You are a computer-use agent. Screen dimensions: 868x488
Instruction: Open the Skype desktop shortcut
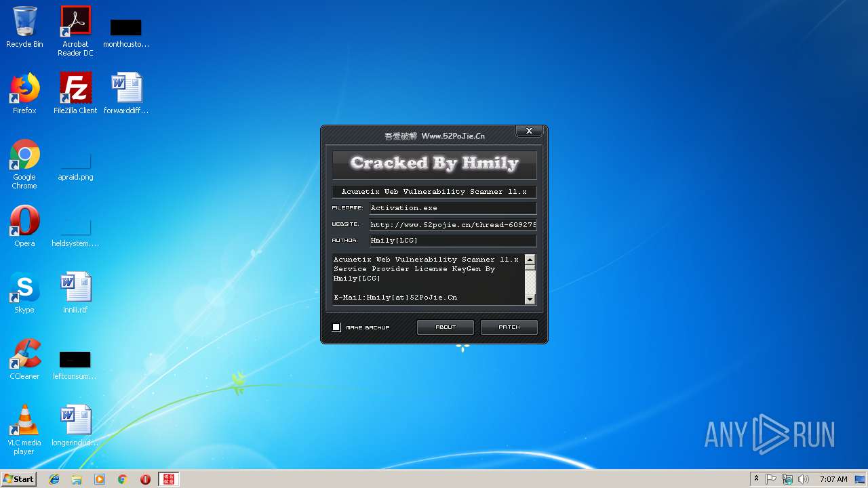click(24, 293)
